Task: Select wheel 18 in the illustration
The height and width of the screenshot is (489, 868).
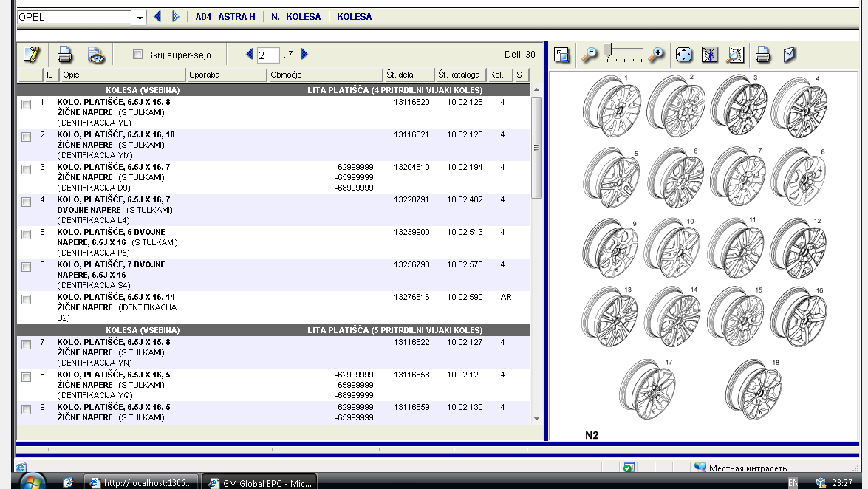Action: (x=753, y=389)
